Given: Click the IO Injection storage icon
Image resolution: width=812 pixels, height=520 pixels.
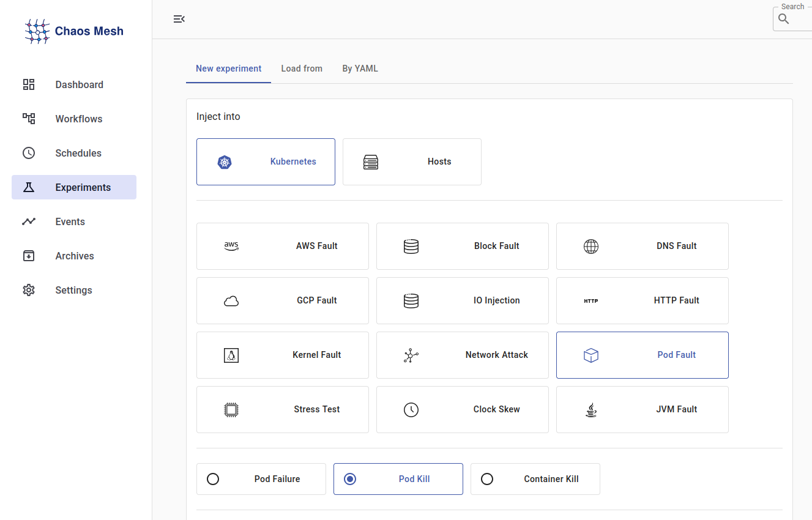Looking at the screenshot, I should pos(411,300).
